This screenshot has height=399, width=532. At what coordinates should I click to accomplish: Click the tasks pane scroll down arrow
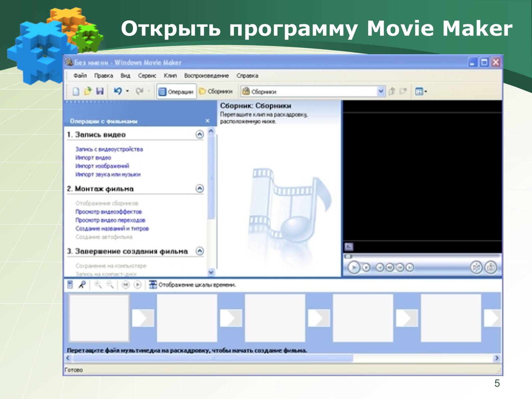click(x=210, y=272)
